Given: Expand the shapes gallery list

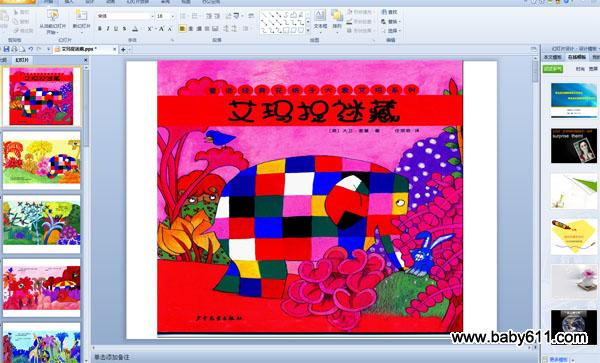Looking at the screenshot, I should pos(308,30).
